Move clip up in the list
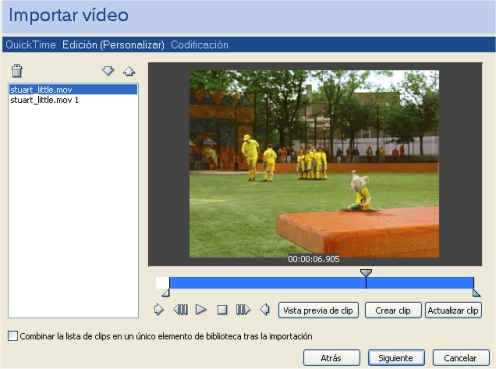The image size is (496, 369). point(129,71)
